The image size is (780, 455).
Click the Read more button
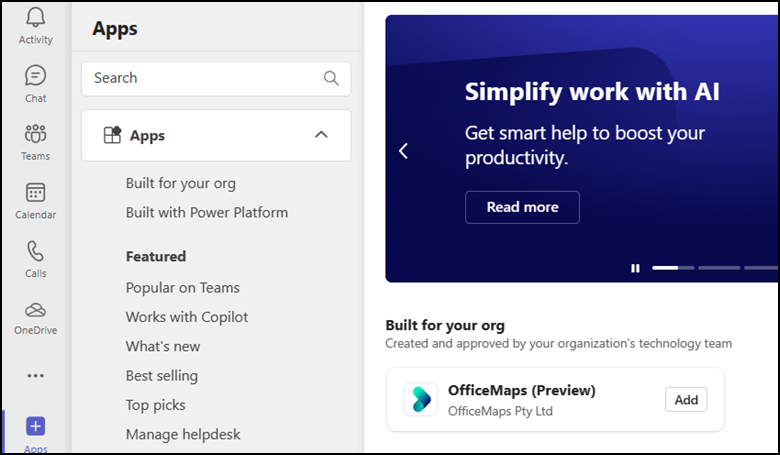522,207
